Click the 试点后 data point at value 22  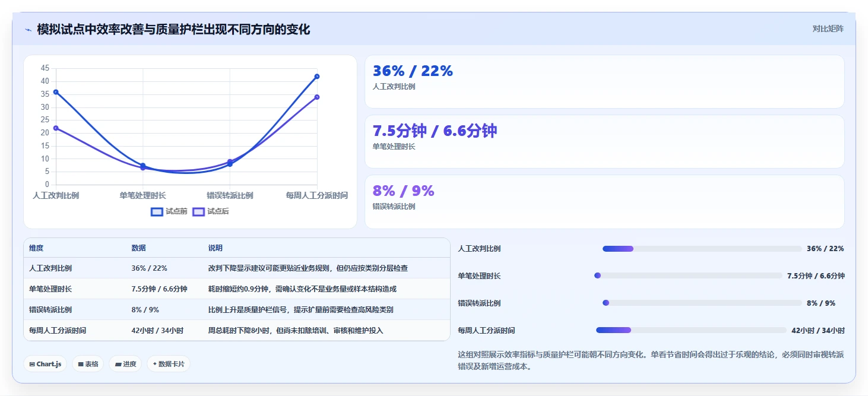coord(56,128)
